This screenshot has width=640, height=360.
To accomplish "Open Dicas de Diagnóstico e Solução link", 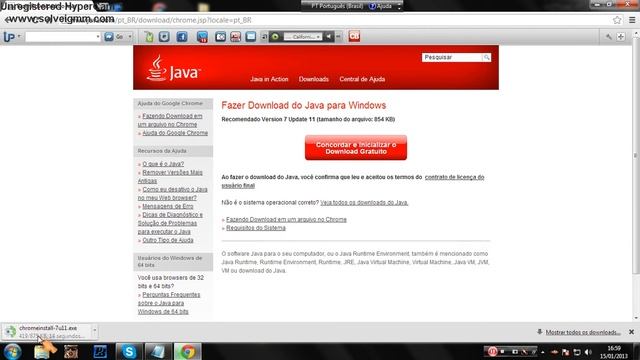I will pyautogui.click(x=170, y=223).
